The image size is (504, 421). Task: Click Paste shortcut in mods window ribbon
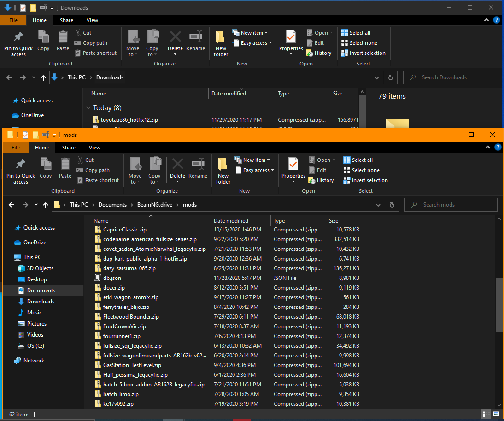coord(98,180)
